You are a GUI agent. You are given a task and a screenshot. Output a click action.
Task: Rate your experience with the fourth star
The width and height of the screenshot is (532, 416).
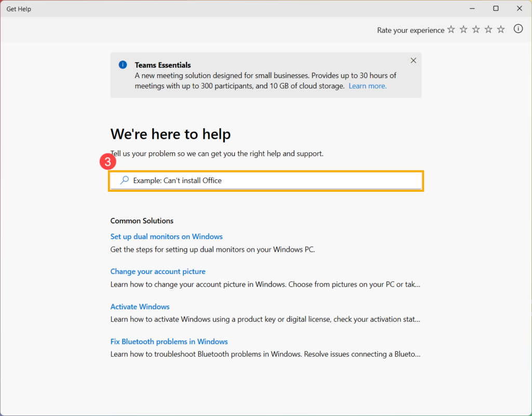488,30
